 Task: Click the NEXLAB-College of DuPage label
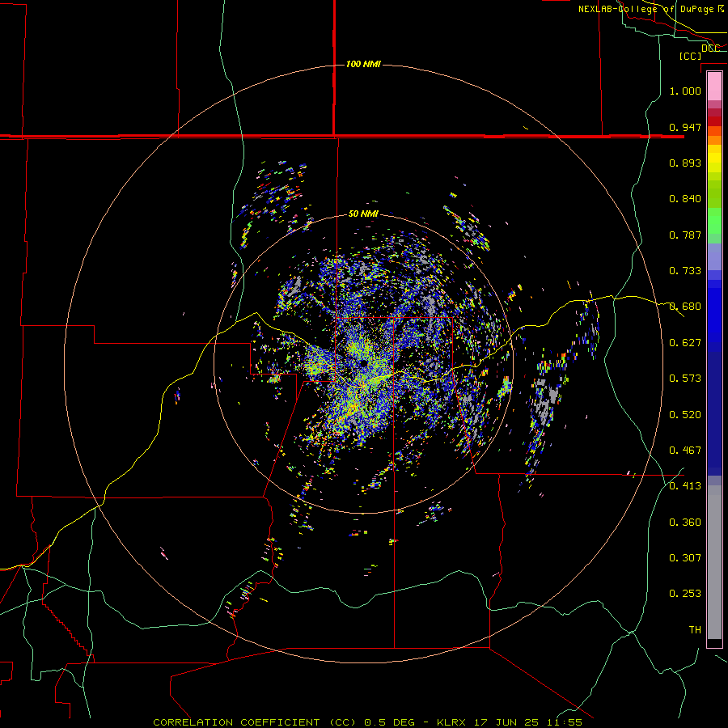[x=651, y=9]
